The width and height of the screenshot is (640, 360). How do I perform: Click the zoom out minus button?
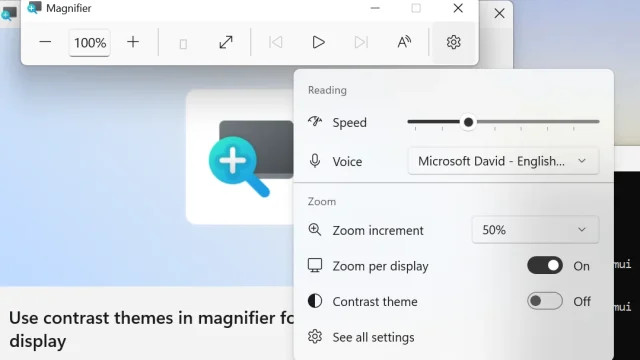[45, 42]
